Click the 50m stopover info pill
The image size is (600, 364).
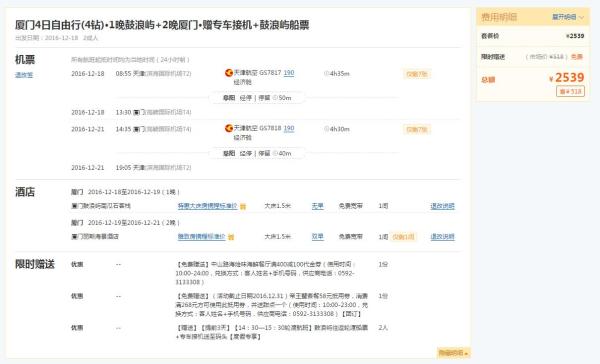click(257, 98)
